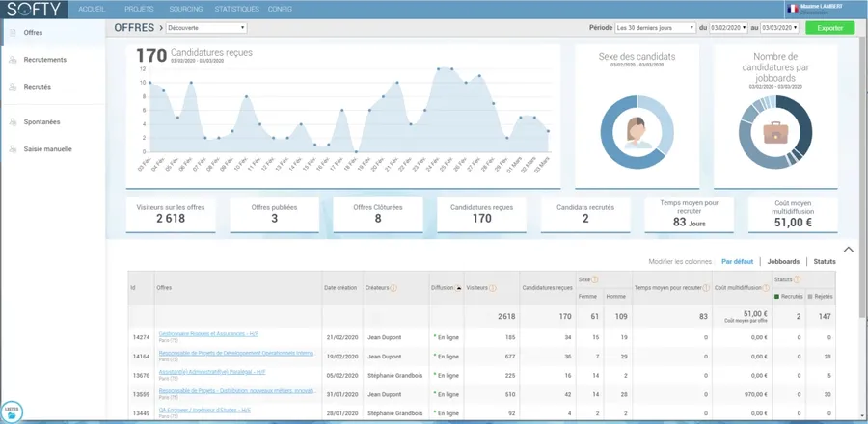
Task: Click the green Exporter button
Action: (x=829, y=28)
